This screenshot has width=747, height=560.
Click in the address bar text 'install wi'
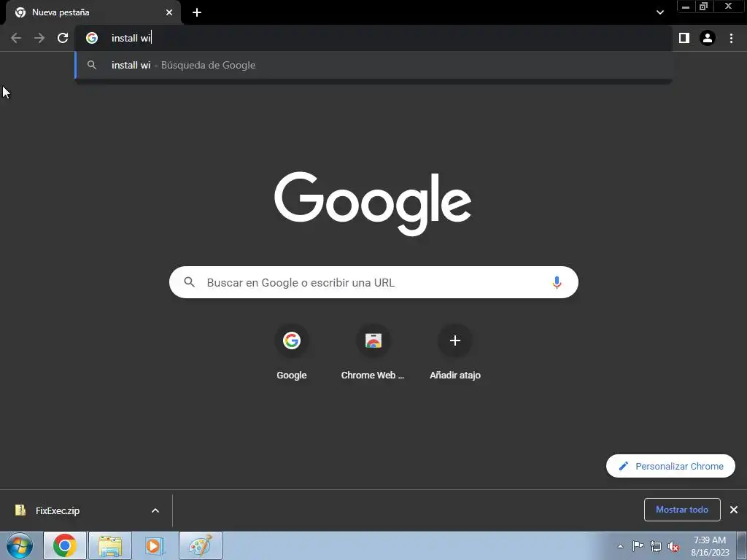click(x=131, y=38)
